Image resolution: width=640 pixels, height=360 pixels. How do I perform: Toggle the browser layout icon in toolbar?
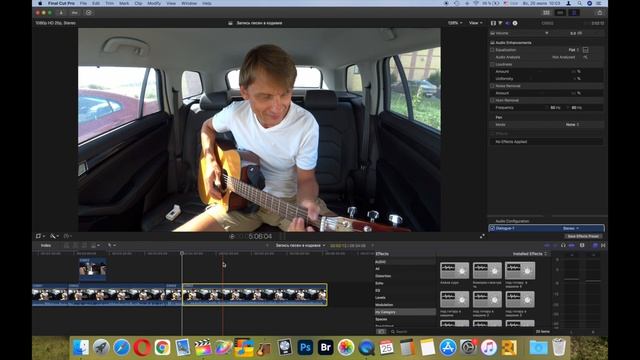(546, 13)
